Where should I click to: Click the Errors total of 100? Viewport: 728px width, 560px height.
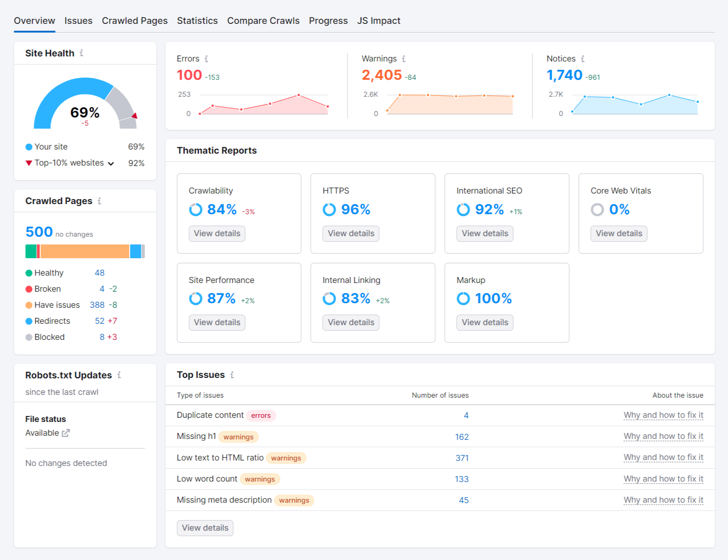(x=189, y=75)
